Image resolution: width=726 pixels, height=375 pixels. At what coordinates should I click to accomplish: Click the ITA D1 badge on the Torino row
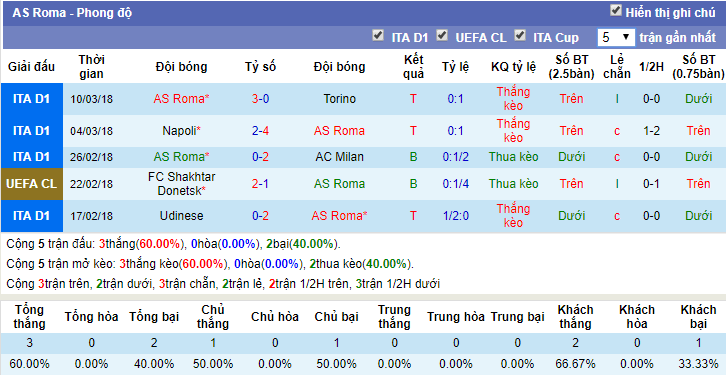31,99
